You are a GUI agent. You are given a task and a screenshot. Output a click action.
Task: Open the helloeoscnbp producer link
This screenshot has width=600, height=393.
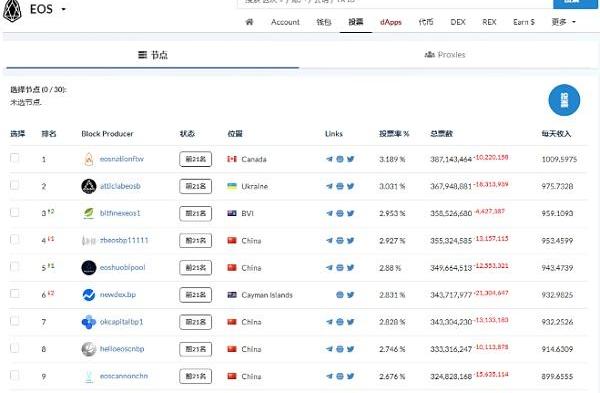[x=122, y=349]
